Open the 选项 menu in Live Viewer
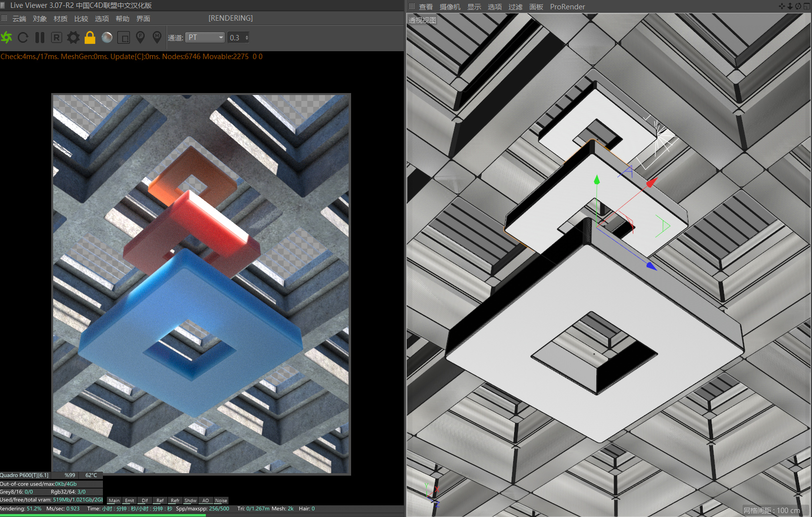 coord(102,19)
